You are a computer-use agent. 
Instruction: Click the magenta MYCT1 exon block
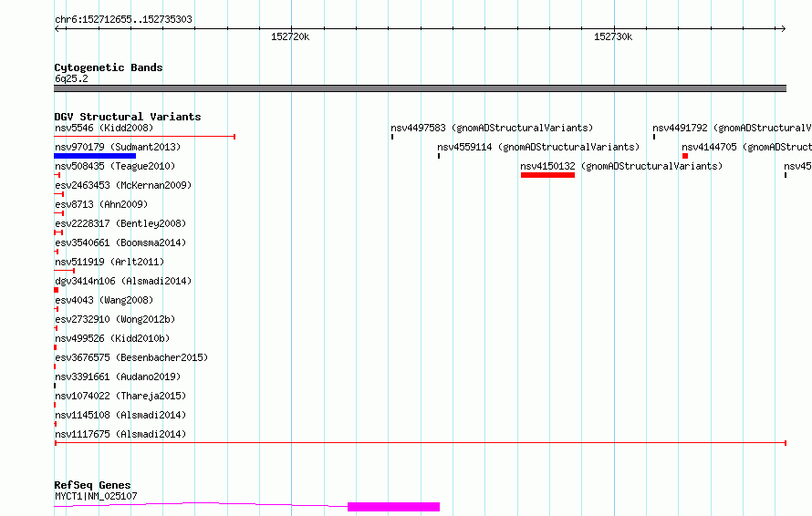coord(393,507)
